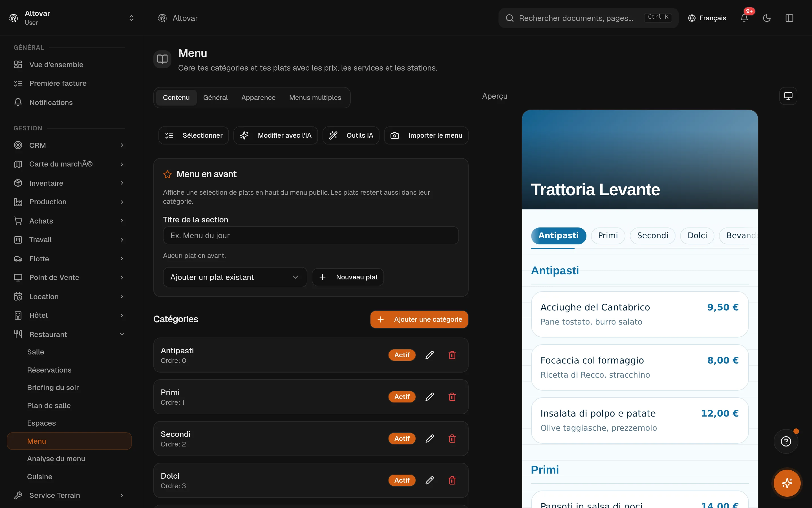This screenshot has width=812, height=508.
Task: Open the notifications bell in the top bar
Action: (x=744, y=18)
